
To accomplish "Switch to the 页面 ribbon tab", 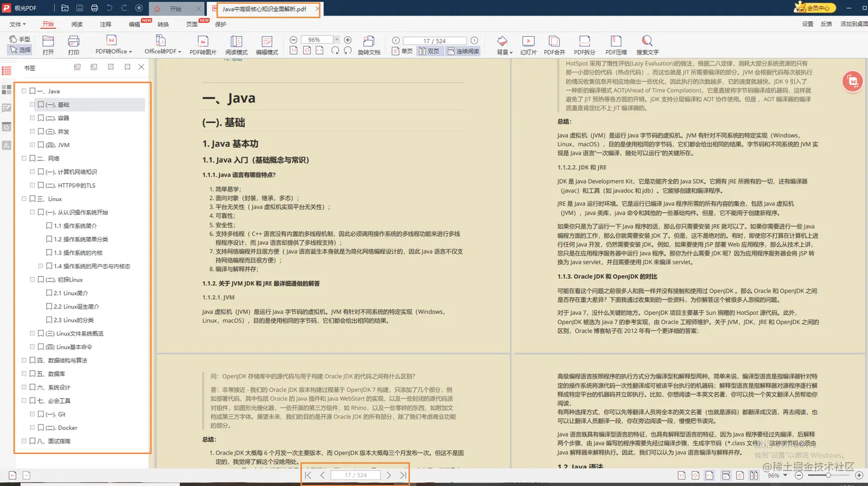I will (192, 24).
